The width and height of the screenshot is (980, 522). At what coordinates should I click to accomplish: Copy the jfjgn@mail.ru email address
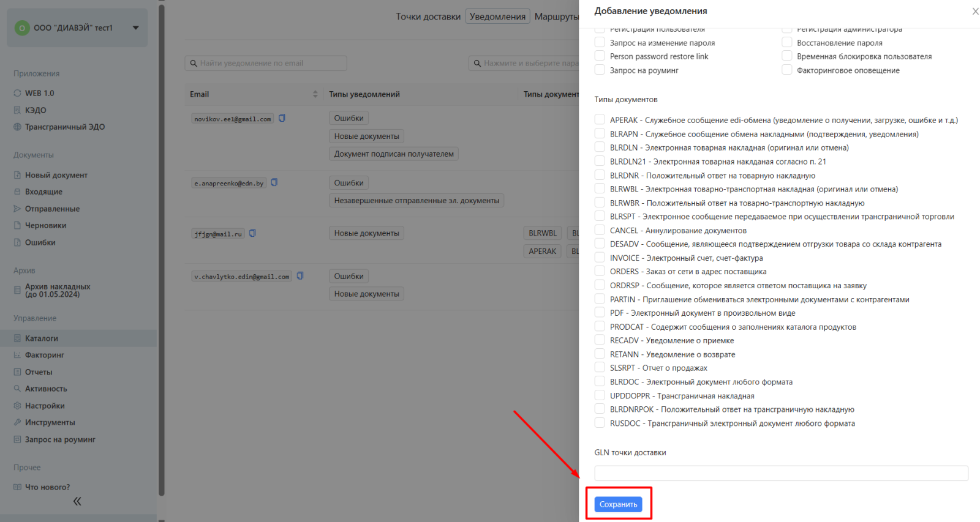point(252,233)
